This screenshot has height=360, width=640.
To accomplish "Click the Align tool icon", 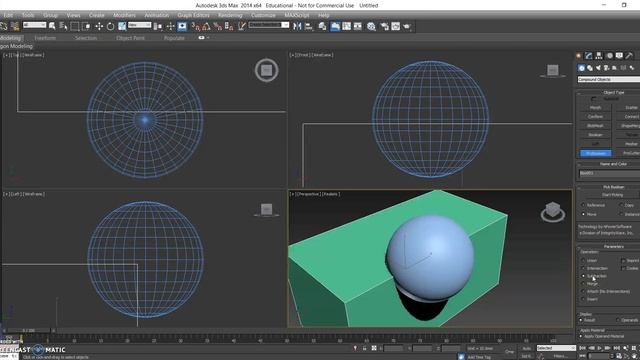I will click(x=308, y=26).
